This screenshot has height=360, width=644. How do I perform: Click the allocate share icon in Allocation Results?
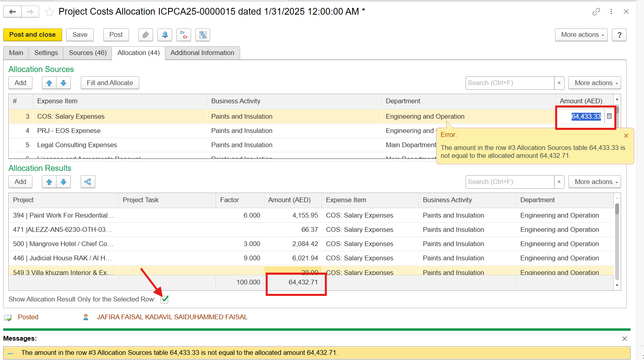pyautogui.click(x=88, y=182)
